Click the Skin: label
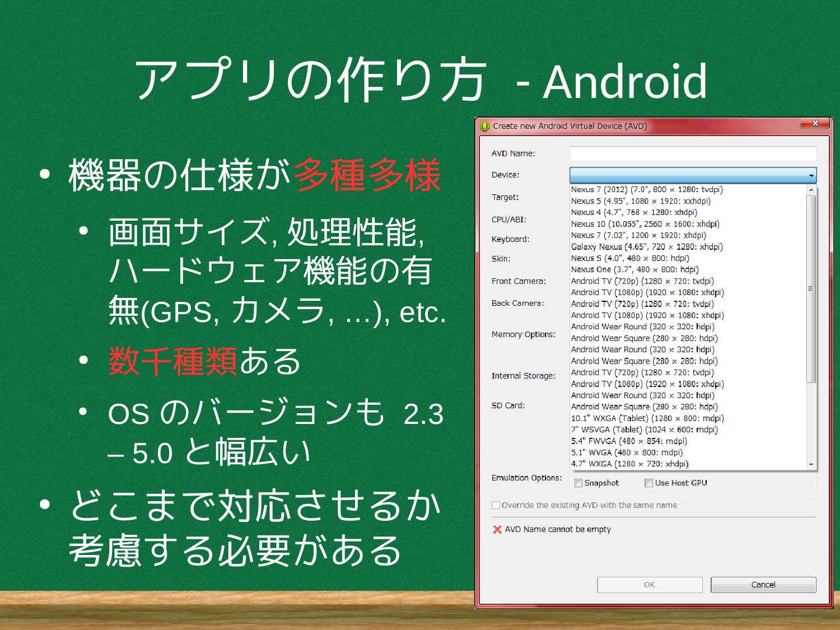Viewport: 840px width, 630px height. pyautogui.click(x=501, y=259)
